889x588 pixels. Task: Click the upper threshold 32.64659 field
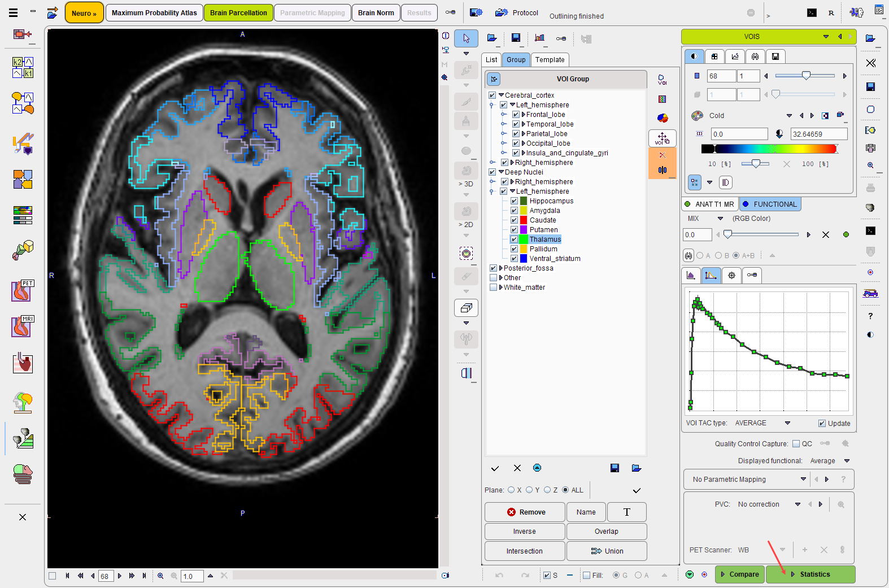pos(819,134)
